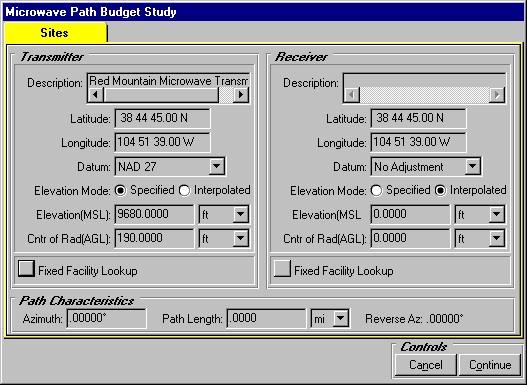Click transmitter description scroll left arrow
Viewport: 527px width, 385px height.
point(95,95)
